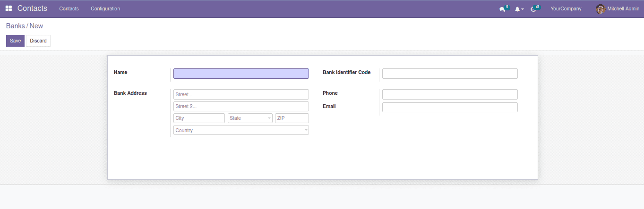Click the Bank Identifier Code field

450,74
